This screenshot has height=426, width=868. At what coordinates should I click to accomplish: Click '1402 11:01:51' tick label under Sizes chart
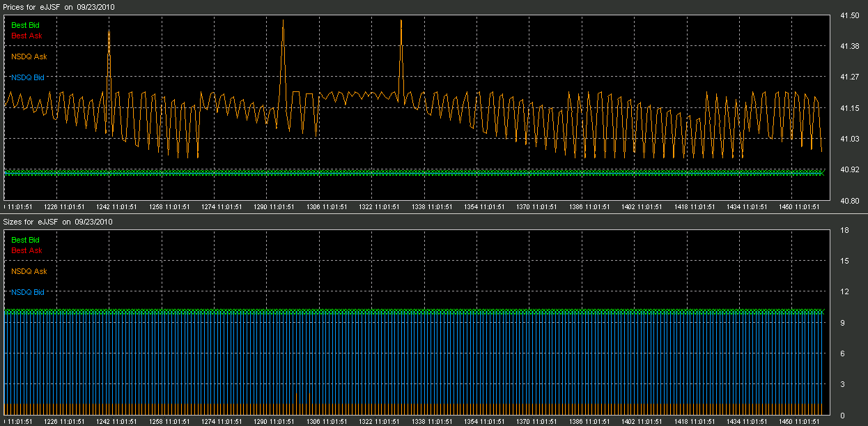(x=642, y=422)
